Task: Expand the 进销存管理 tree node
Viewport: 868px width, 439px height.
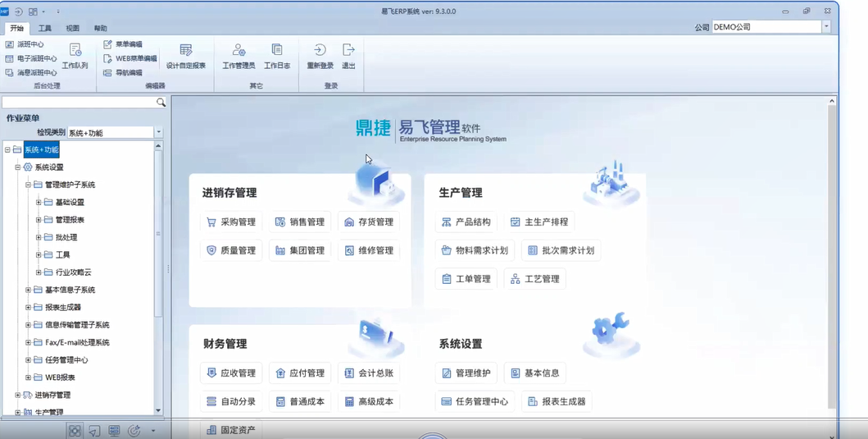Action: coord(18,396)
